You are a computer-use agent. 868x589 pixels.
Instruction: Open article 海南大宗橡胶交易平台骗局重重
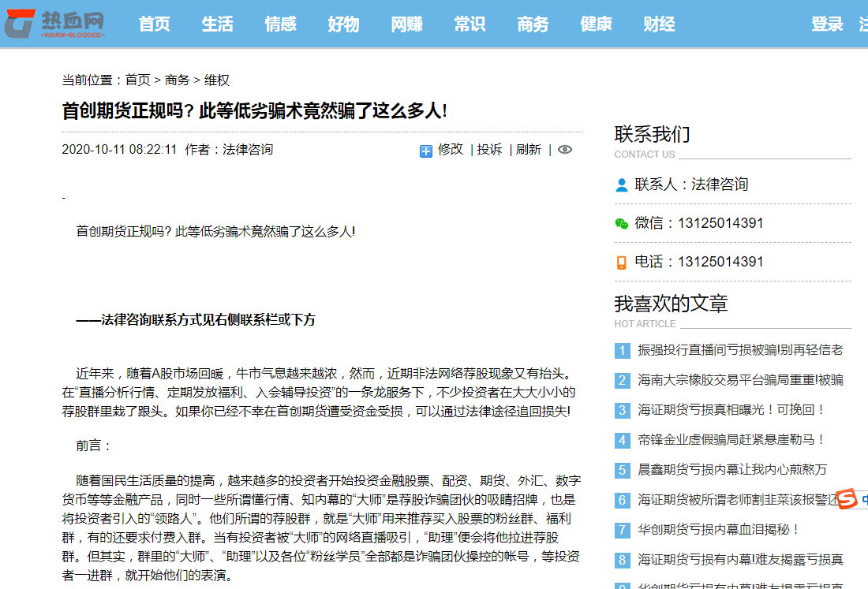tap(740, 380)
